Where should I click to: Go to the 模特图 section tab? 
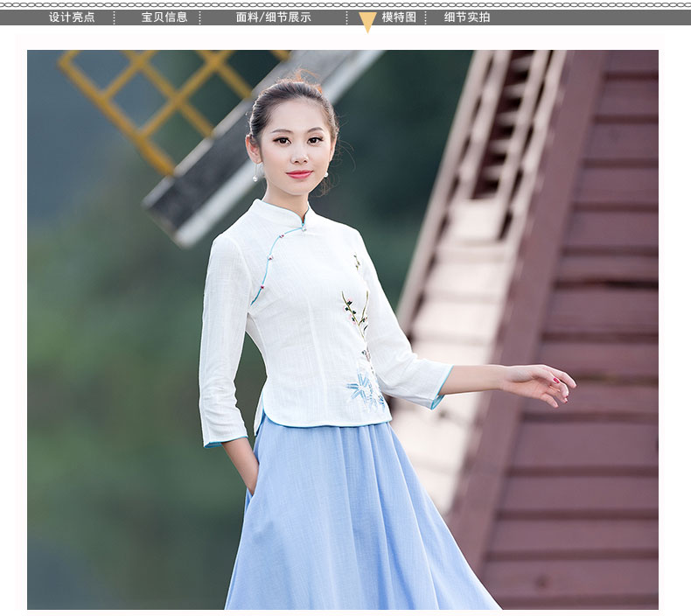pos(399,17)
